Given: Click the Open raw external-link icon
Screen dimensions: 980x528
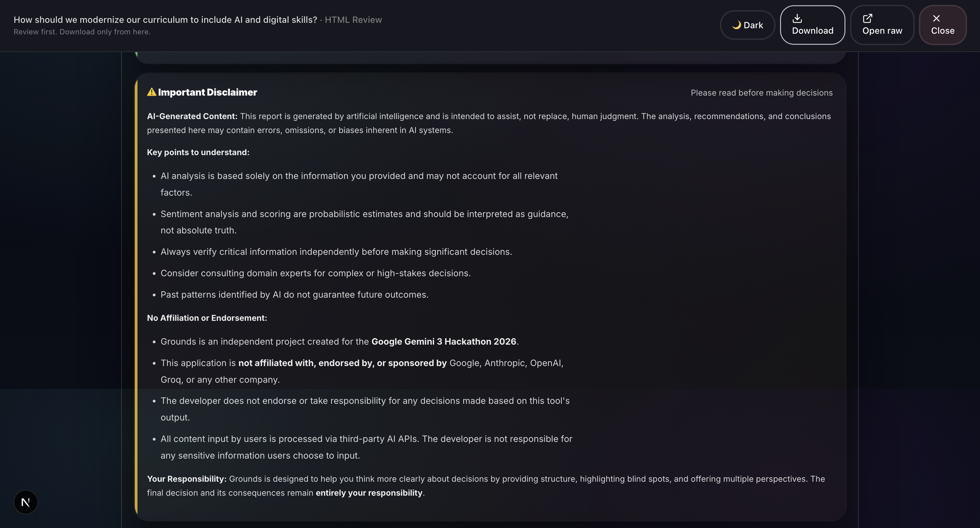Looking at the screenshot, I should [x=867, y=18].
